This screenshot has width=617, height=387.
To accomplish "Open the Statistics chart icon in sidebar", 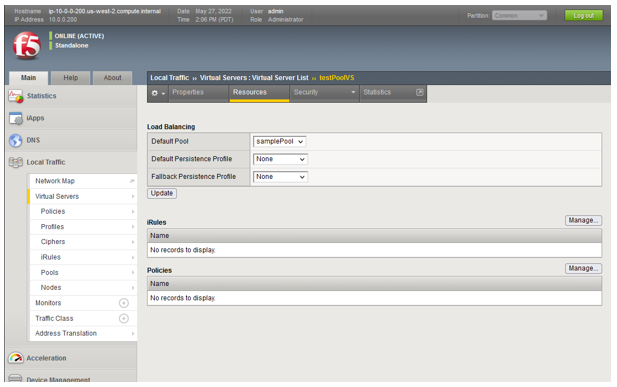I will pyautogui.click(x=16, y=96).
